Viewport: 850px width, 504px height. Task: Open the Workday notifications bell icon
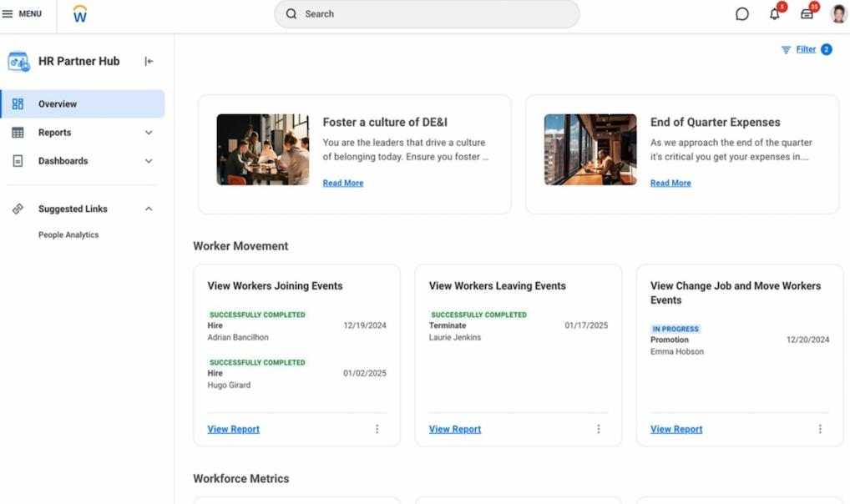(774, 13)
